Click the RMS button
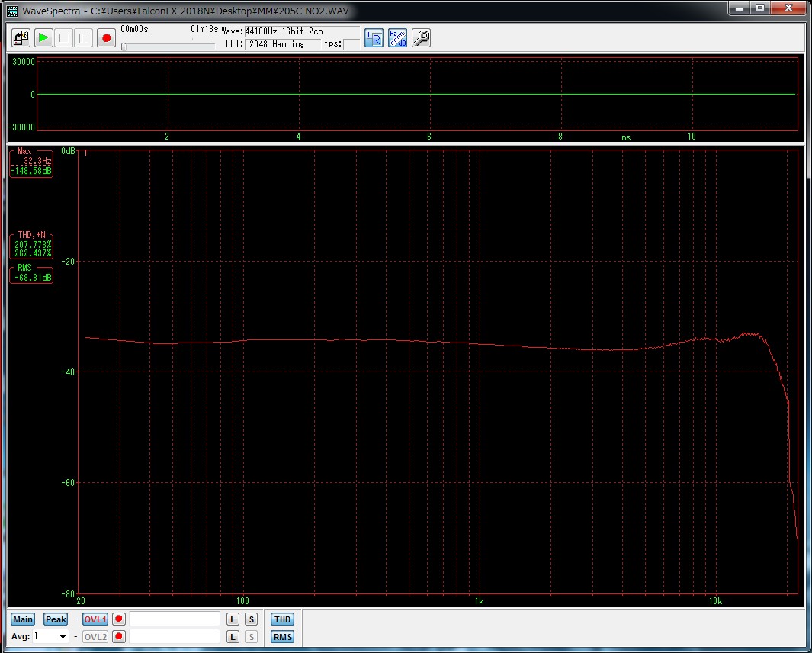The width and height of the screenshot is (812, 653). coord(282,637)
